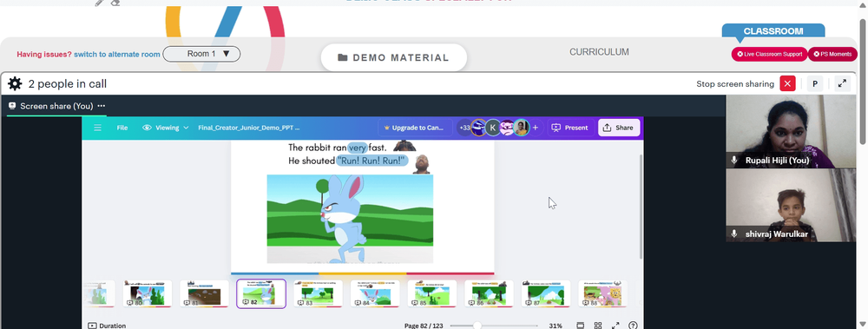
Task: Click the Page 82 / 123 indicator
Action: pyautogui.click(x=424, y=326)
